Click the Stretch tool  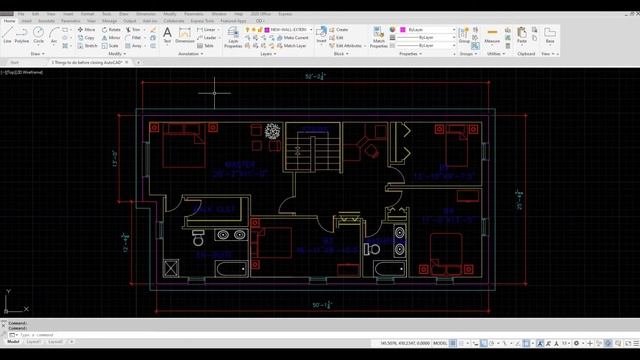(x=87, y=46)
